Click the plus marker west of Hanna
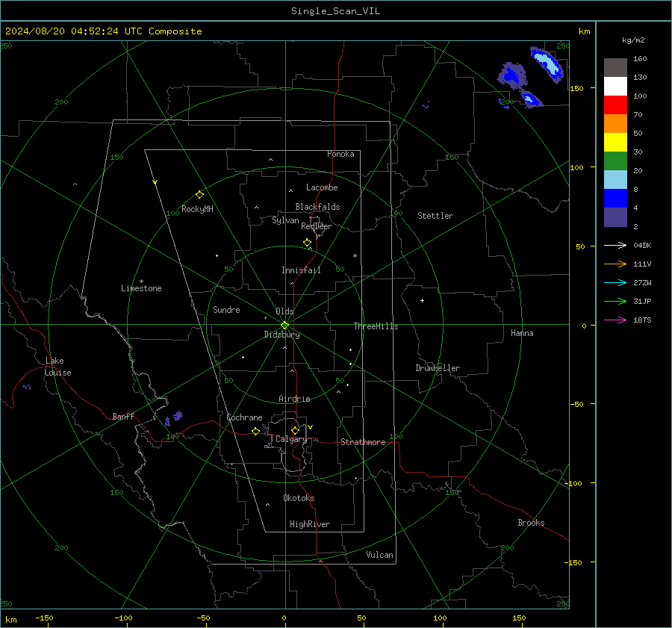 point(422,300)
